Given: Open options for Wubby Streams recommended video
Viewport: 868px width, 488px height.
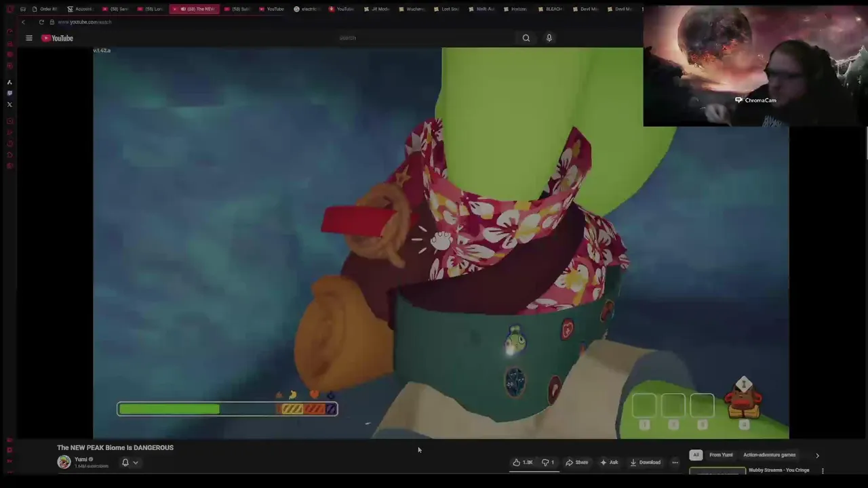Looking at the screenshot, I should [x=823, y=471].
